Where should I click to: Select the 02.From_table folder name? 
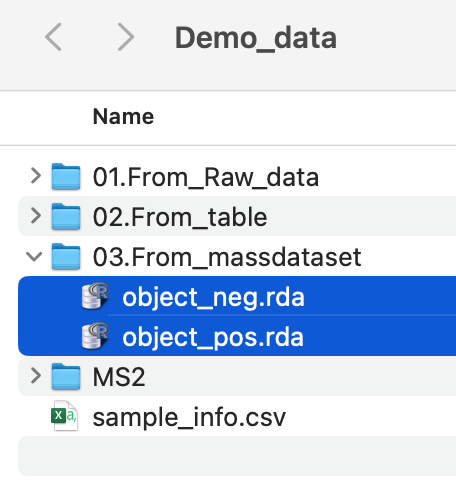tap(180, 217)
